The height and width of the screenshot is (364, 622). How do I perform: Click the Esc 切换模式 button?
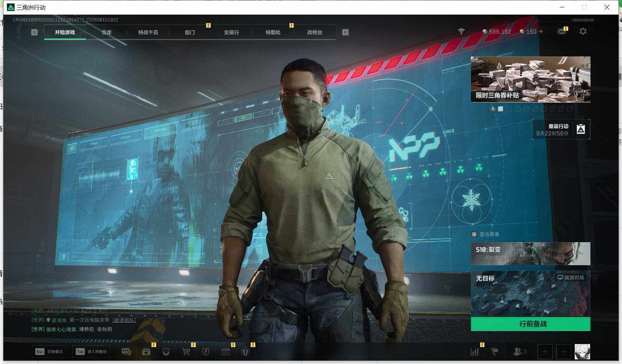click(48, 352)
